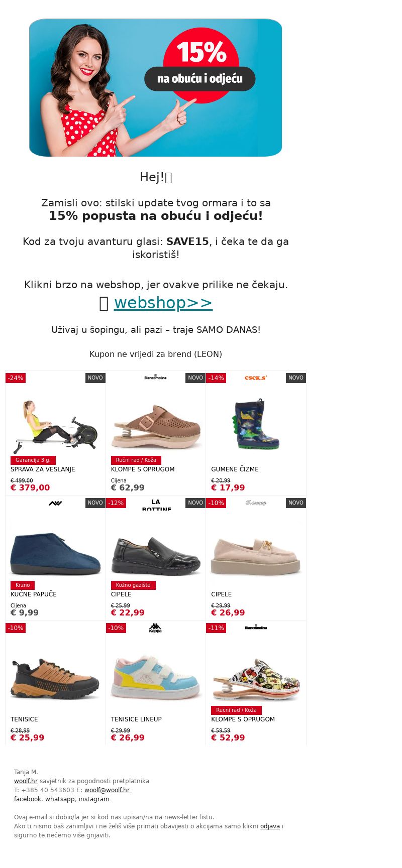Click the Garancija 3 g. label

tap(33, 460)
